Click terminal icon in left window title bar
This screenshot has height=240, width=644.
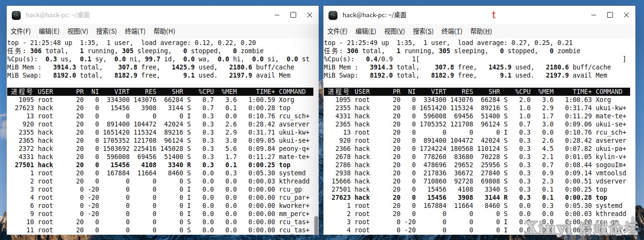[16, 15]
